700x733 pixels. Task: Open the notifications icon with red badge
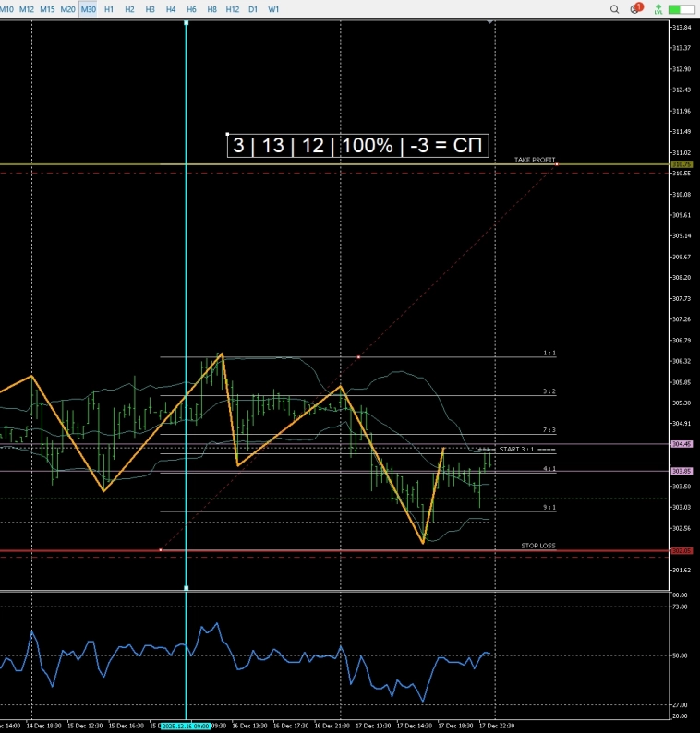tap(635, 9)
